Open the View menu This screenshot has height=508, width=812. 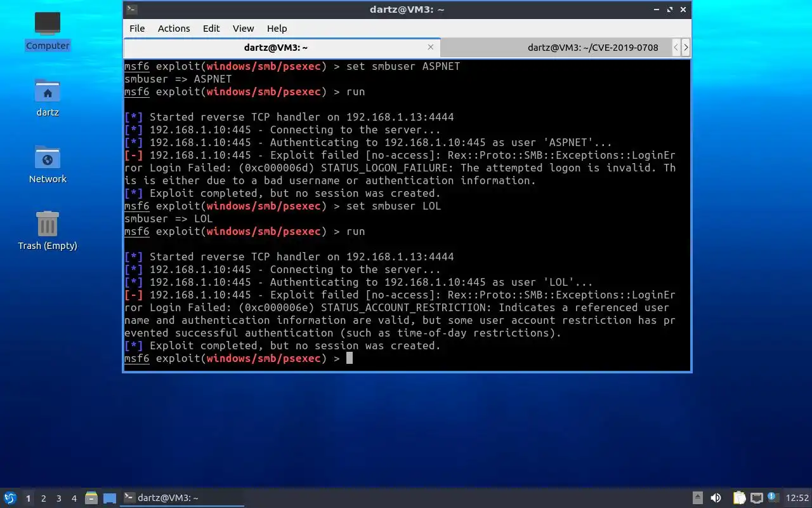point(243,29)
